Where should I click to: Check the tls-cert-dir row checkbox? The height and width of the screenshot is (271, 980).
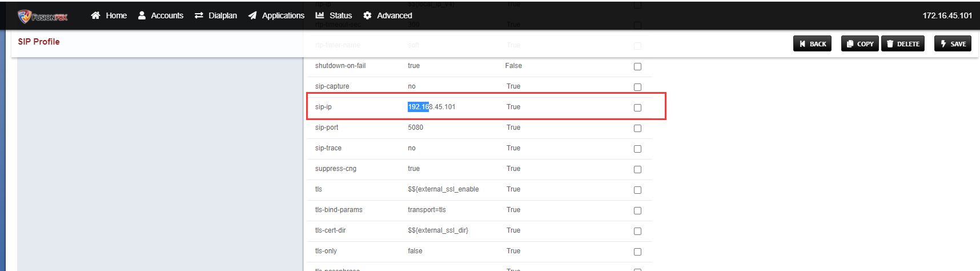point(637,231)
